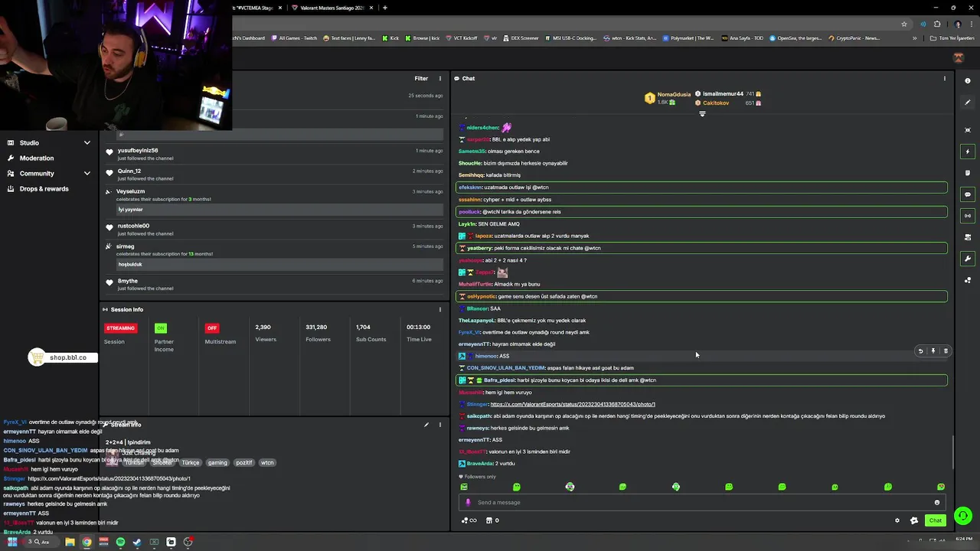The width and height of the screenshot is (980, 551).
Task: Open the shop icon with 0 count
Action: click(492, 520)
